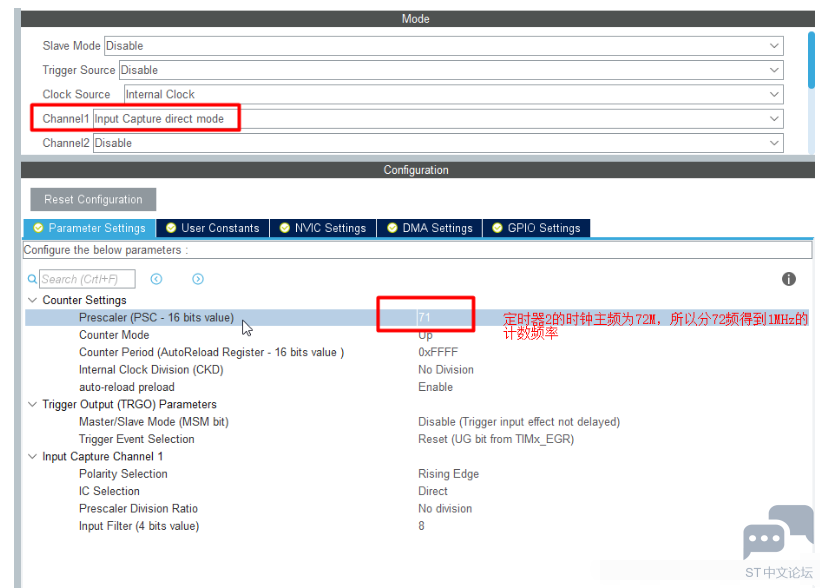Click the info icon beside the search row
Viewport: 822px width, 588px height.
click(x=788, y=279)
